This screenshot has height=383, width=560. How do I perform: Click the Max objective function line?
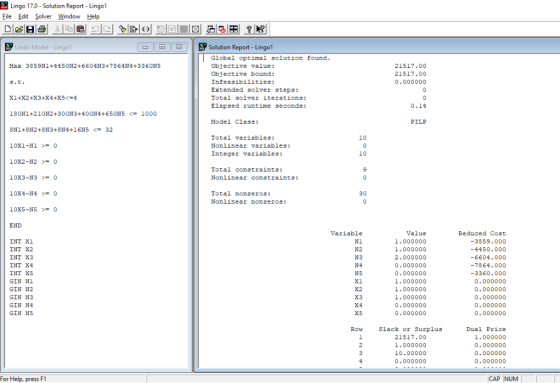tap(85, 66)
